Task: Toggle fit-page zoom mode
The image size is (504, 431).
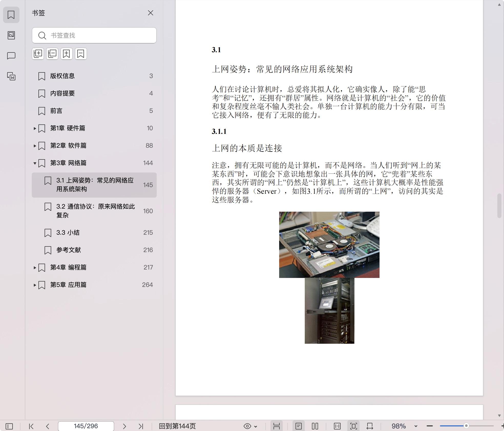Action: pyautogui.click(x=354, y=426)
